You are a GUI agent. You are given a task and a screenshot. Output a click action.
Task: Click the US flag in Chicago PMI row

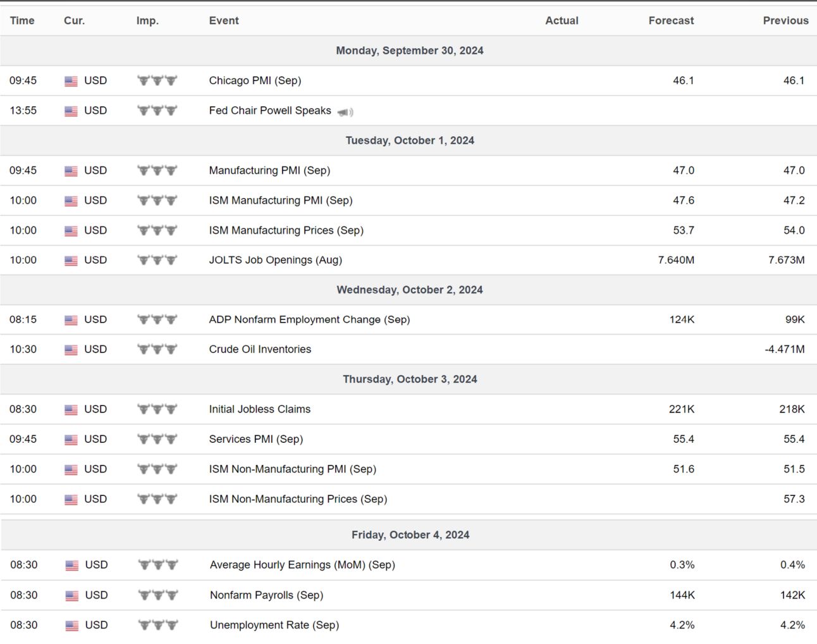[71, 81]
